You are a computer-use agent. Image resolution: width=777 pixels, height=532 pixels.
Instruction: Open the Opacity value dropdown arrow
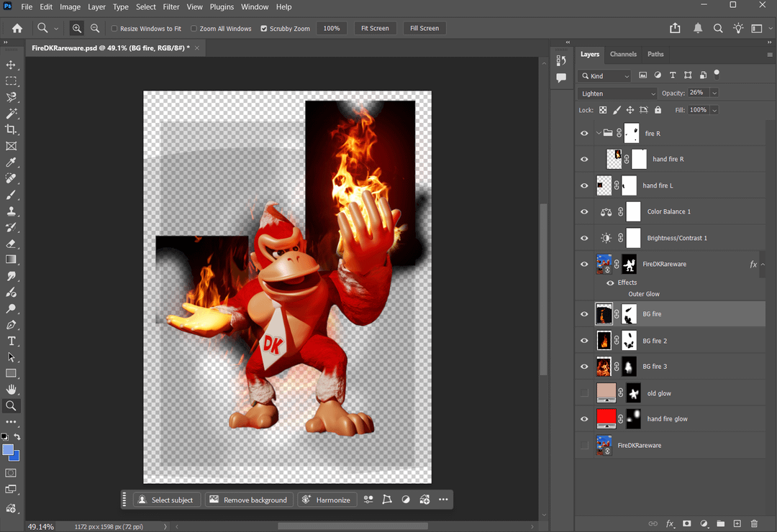(x=714, y=93)
